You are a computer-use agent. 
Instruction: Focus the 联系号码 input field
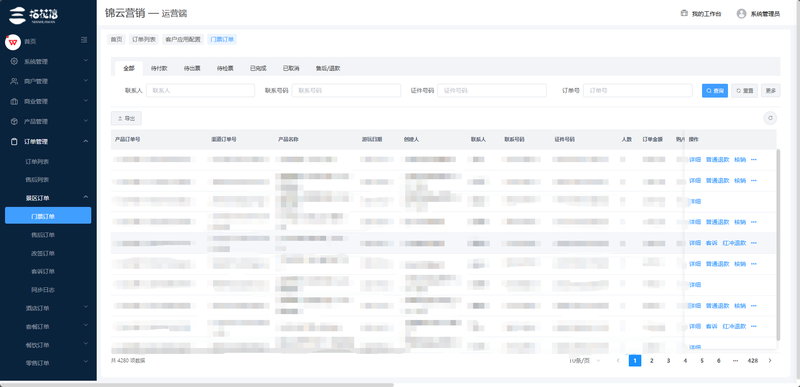coord(346,90)
